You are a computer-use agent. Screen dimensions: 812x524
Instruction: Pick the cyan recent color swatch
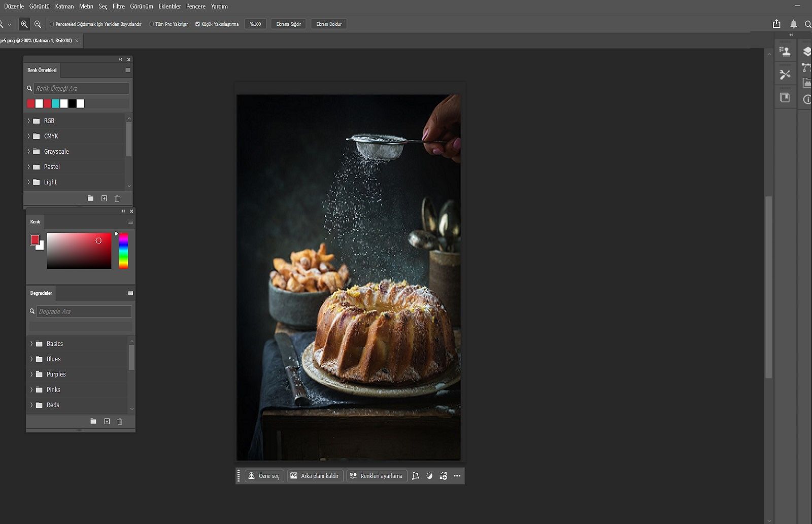coord(55,103)
